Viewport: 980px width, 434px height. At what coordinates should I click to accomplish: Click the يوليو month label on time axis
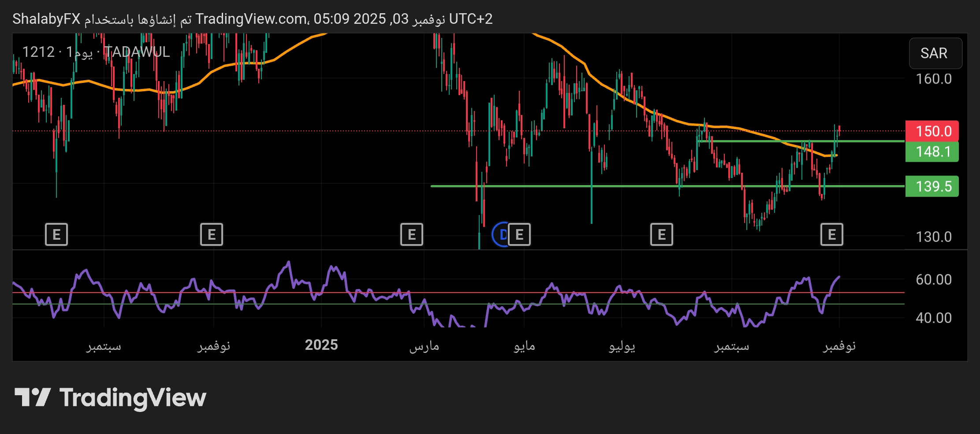pos(622,346)
